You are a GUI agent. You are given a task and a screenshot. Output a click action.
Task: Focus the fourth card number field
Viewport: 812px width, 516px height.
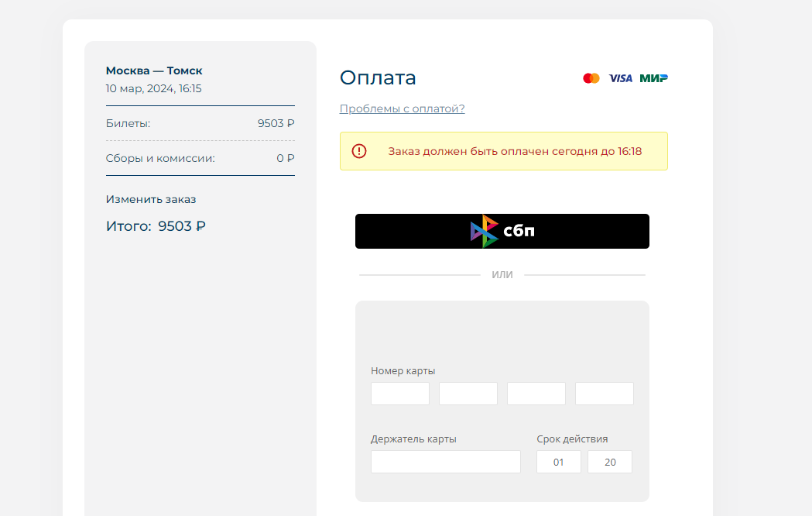(604, 394)
